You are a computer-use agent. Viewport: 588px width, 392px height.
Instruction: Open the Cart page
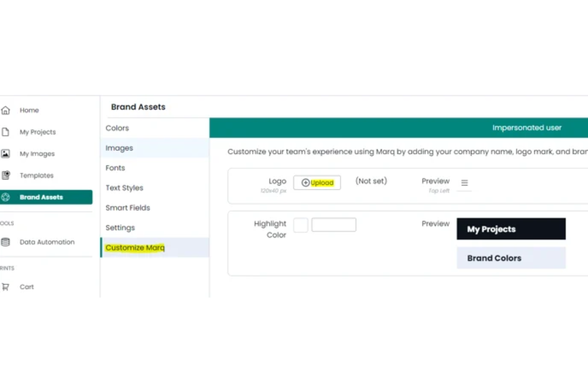pos(27,287)
